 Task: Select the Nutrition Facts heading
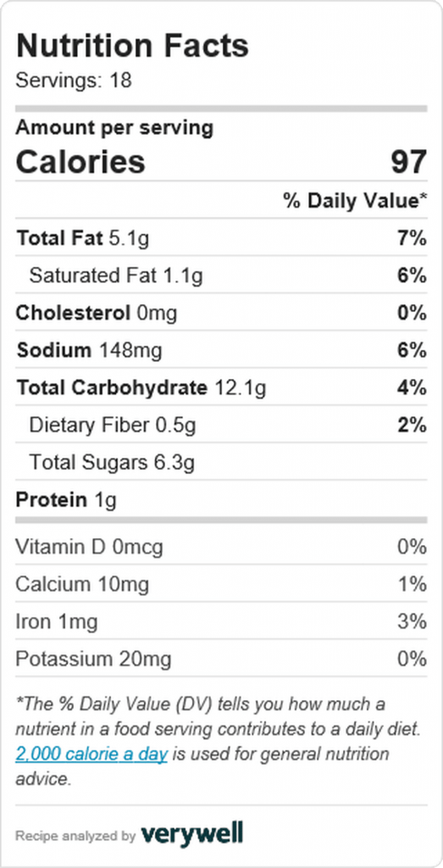point(133,47)
